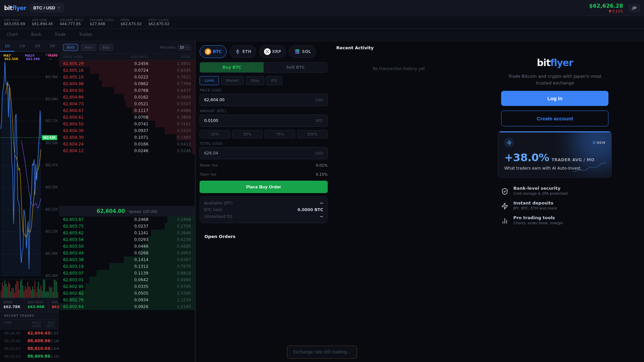This screenshot has width=644, height=362.
Task: Focus the Total (USD) input field
Action: click(264, 153)
